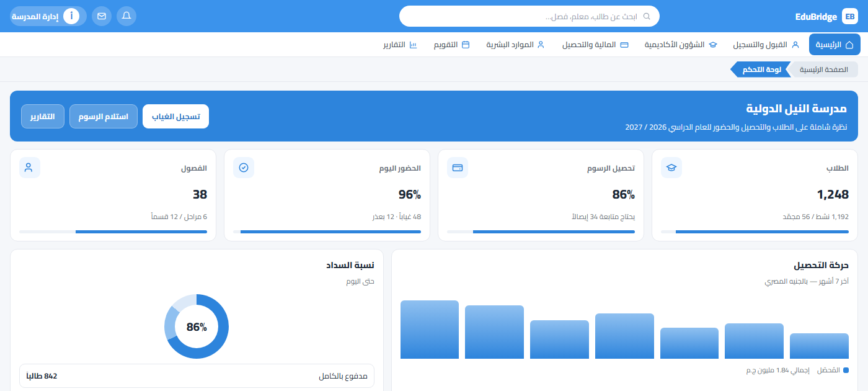Click the 1,192 نشط / 56 مجمّد text
The height and width of the screenshot is (391, 868).
coord(815,217)
